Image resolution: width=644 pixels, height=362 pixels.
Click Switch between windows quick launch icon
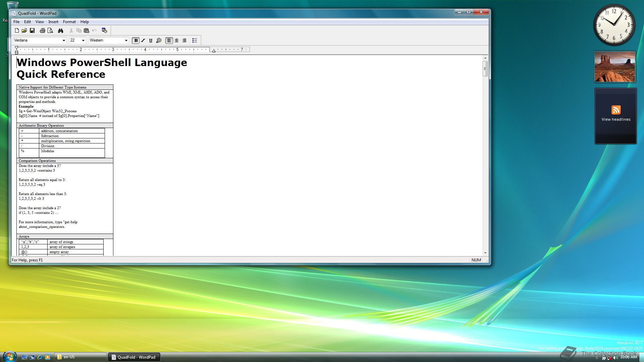pos(32,357)
